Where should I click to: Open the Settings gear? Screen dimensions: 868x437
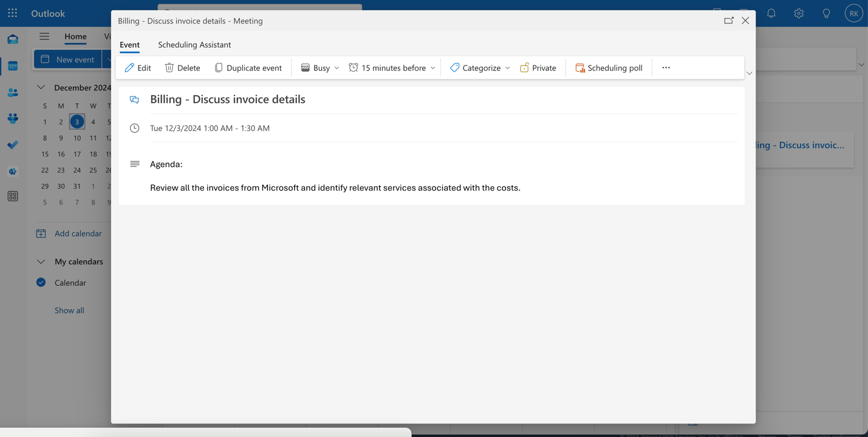tap(799, 13)
